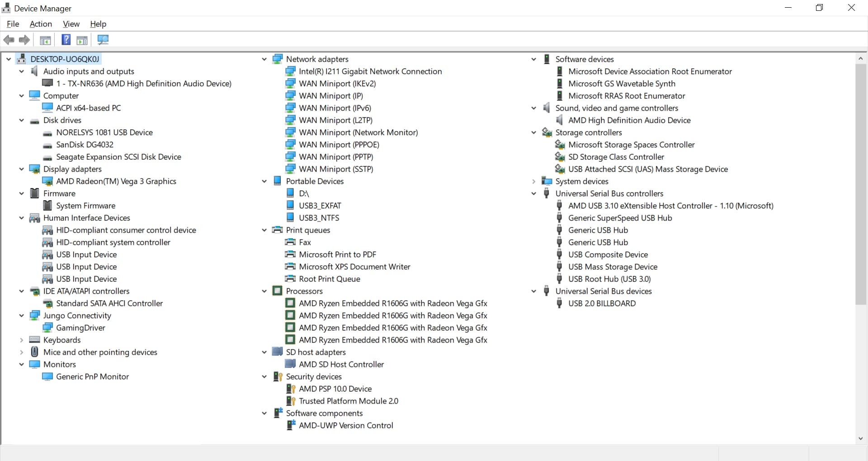Select AMD SD Host Controller
This screenshot has width=868, height=461.
pos(341,364)
